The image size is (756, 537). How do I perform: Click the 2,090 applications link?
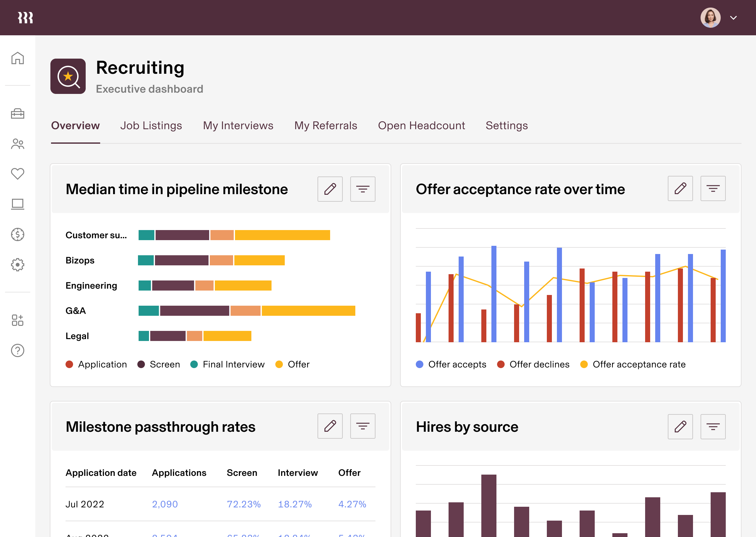tap(164, 504)
